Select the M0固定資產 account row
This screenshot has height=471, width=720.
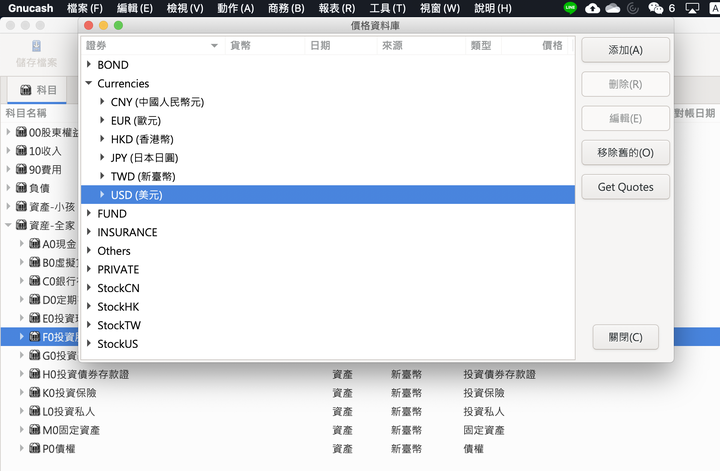pyautogui.click(x=360, y=430)
